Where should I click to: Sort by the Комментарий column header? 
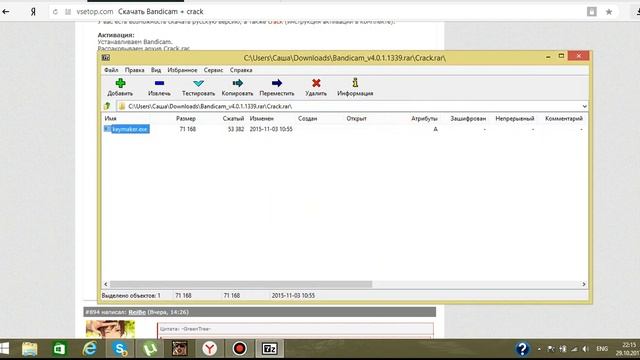click(564, 118)
